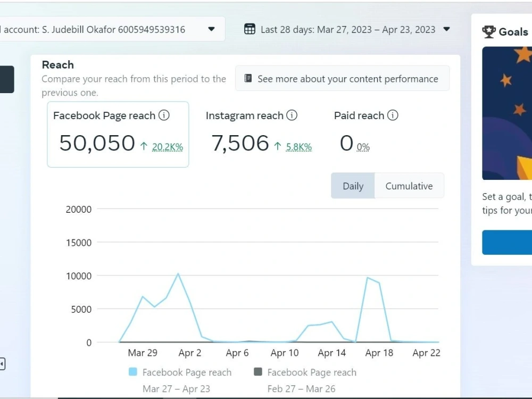Click the 0% Paid reach change
This screenshot has width=532, height=399.
(x=363, y=147)
